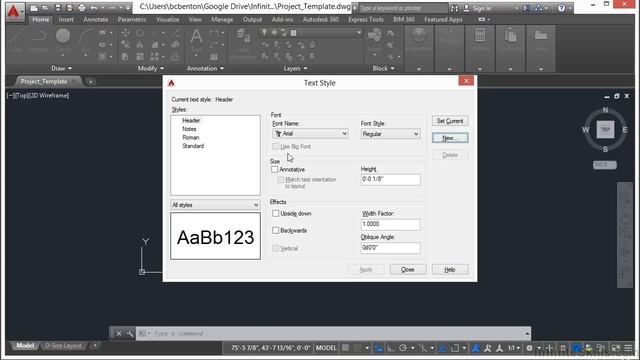Screen dimensions: 640x360
Task: Click the Sign In user icon
Action: click(x=466, y=8)
